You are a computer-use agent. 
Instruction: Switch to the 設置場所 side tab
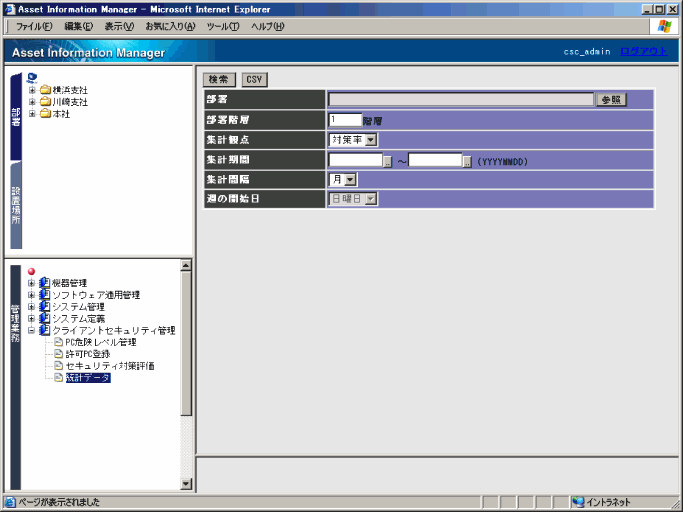15,216
